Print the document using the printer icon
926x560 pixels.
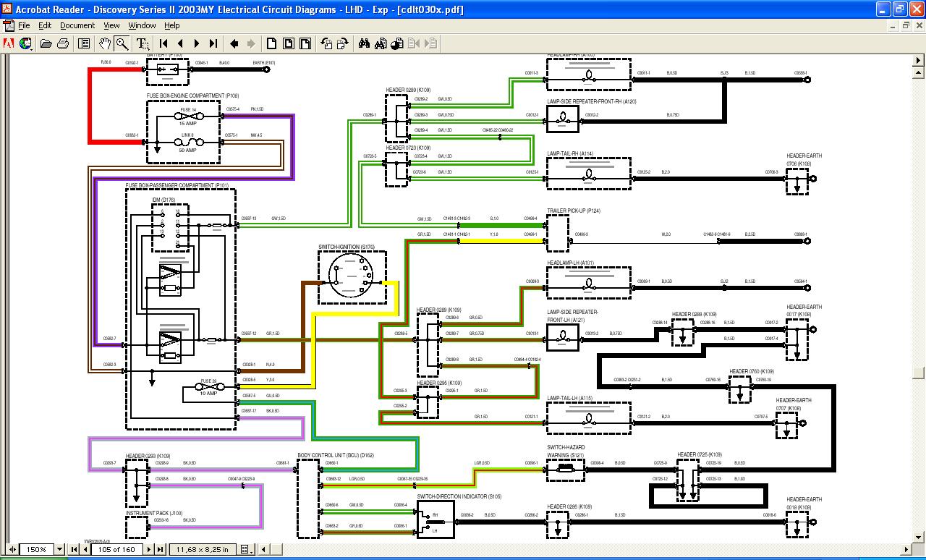coord(62,43)
